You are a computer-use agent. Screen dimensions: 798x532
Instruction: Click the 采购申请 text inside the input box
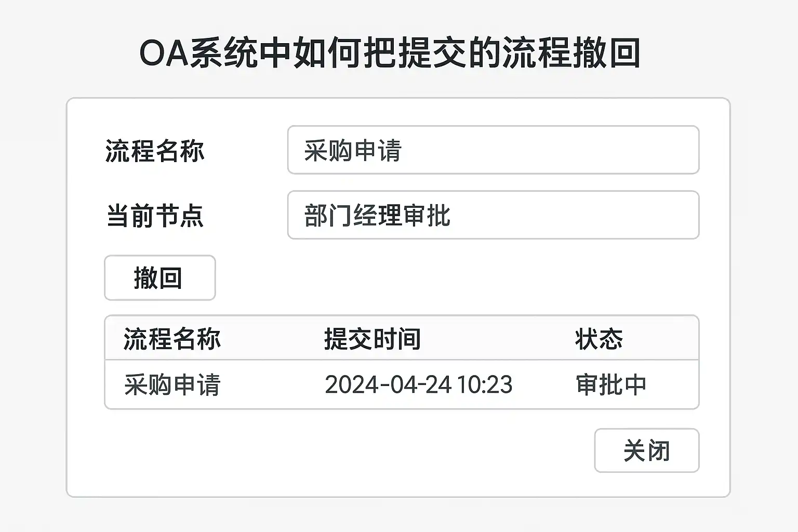353,151
